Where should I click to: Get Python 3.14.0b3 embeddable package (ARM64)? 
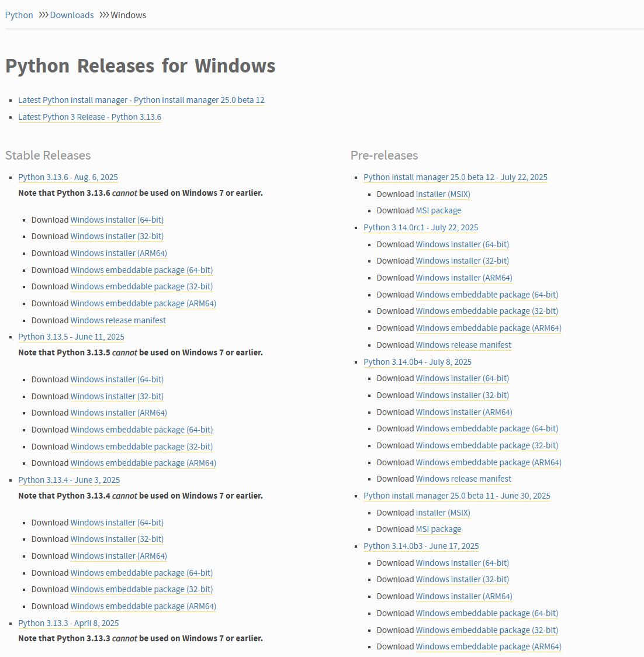click(x=489, y=647)
